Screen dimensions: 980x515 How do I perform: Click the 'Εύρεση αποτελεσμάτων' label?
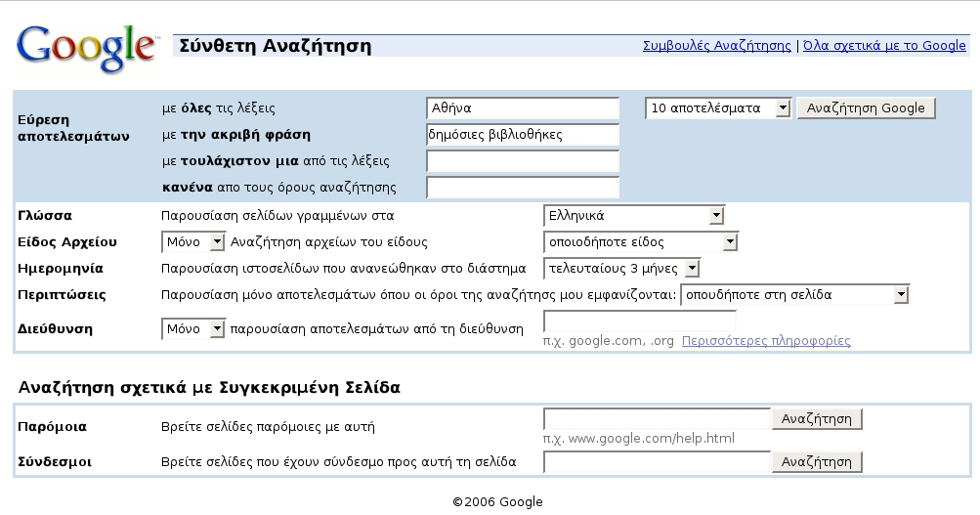[x=73, y=128]
